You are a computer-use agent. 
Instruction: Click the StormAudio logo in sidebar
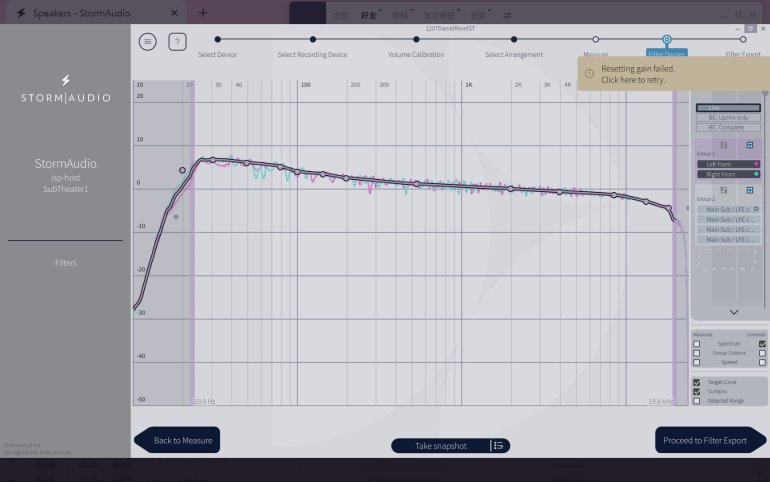click(65, 88)
